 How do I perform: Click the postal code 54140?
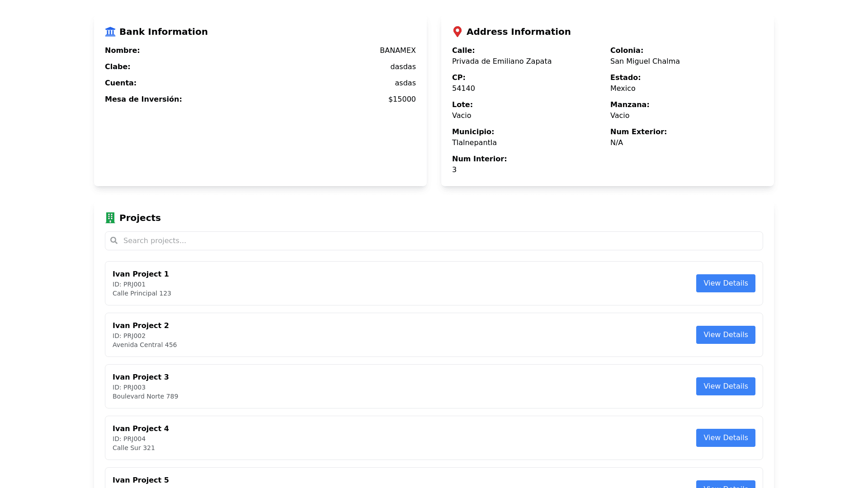point(463,89)
